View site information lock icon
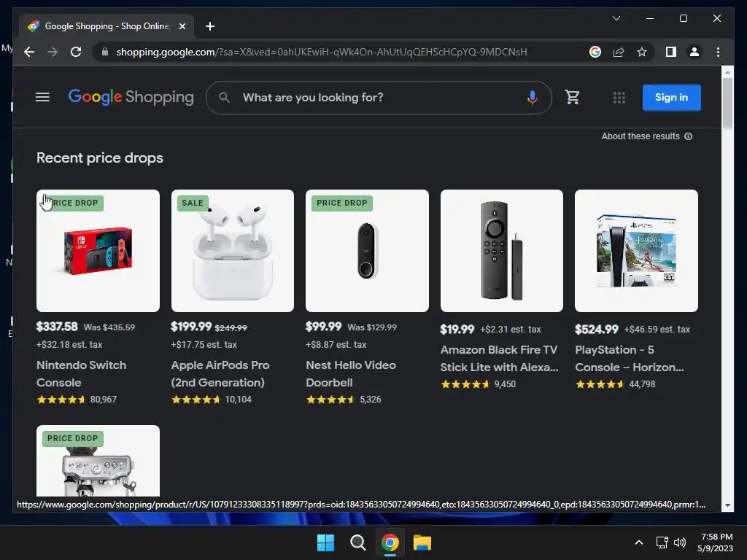The image size is (747, 560). pyautogui.click(x=105, y=52)
